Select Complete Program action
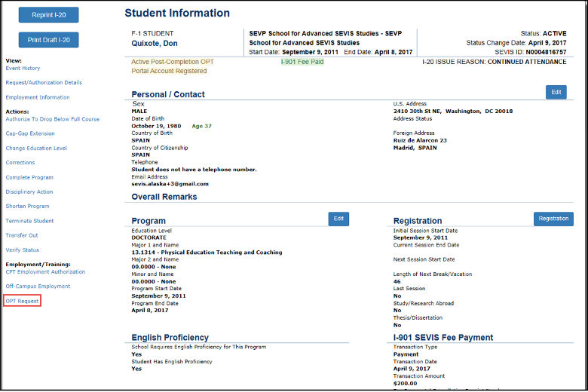The image size is (588, 392). click(x=29, y=177)
